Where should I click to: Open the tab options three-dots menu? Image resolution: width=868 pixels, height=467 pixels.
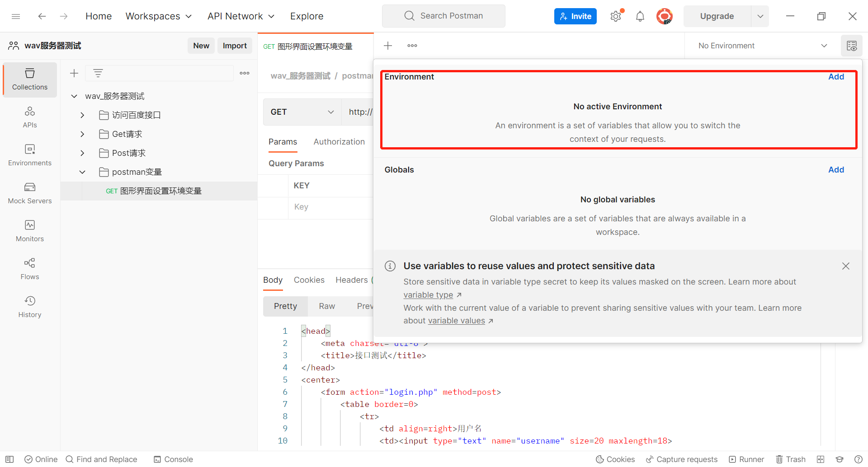pyautogui.click(x=412, y=46)
